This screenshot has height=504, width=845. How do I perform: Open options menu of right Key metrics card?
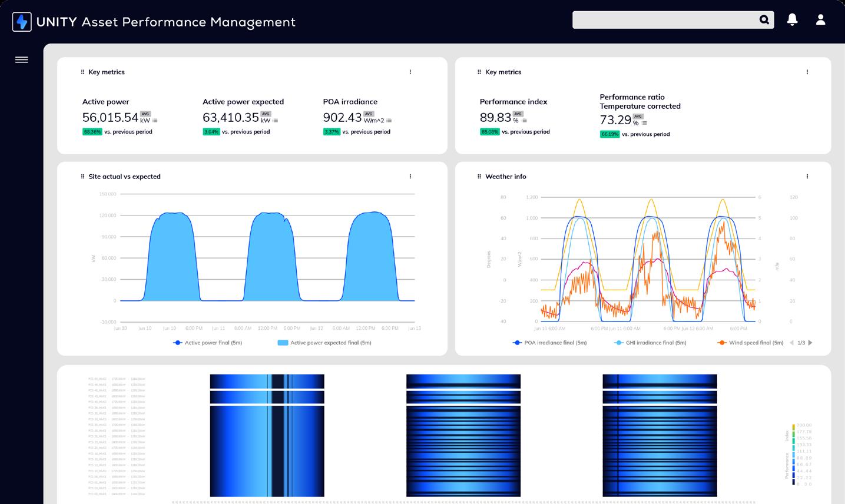coord(807,72)
